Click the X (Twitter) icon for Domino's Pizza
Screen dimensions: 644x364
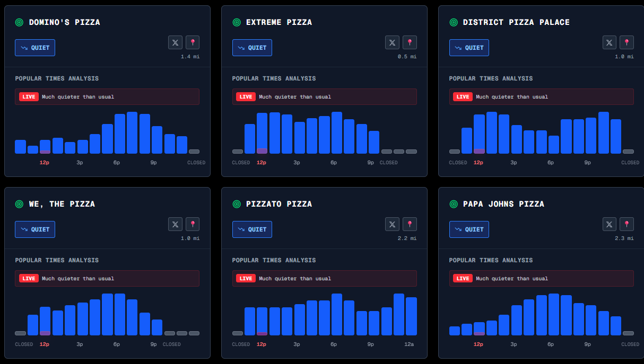pyautogui.click(x=175, y=42)
